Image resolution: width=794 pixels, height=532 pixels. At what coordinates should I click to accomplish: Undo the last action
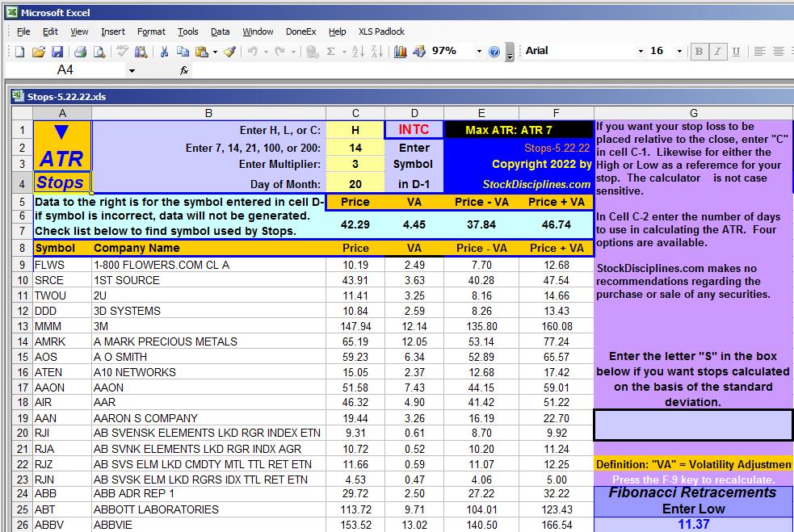(x=253, y=51)
